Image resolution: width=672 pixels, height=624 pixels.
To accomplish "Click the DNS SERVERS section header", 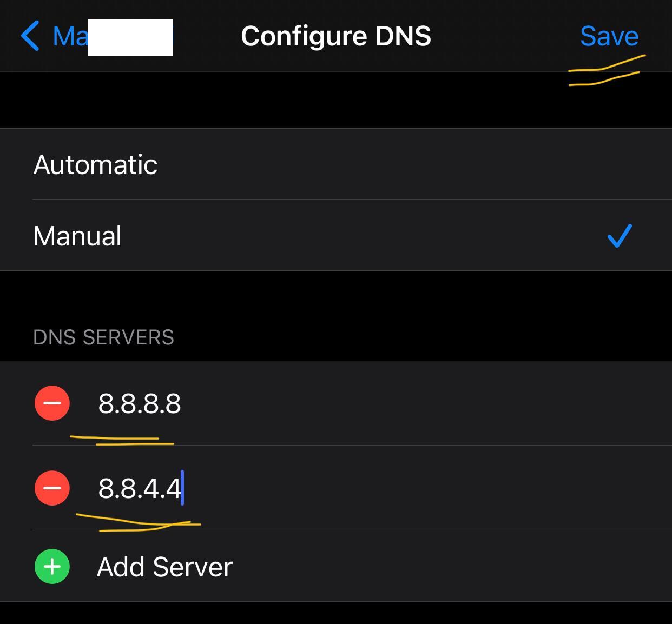I will pos(103,337).
